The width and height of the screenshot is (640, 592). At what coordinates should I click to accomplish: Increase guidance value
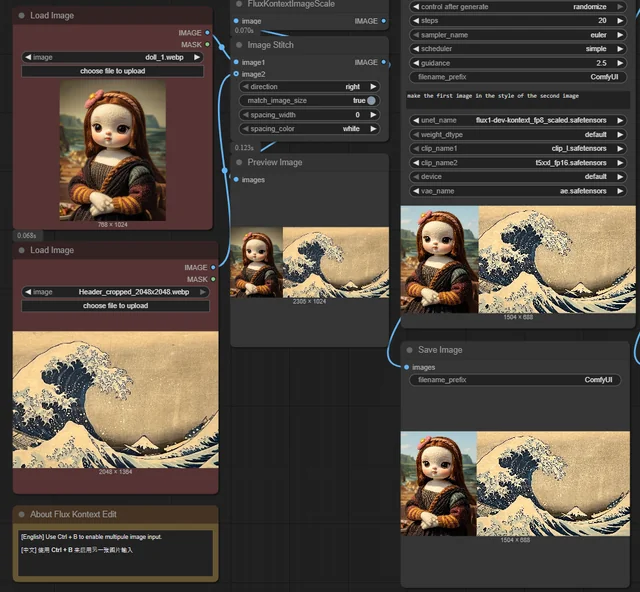point(620,63)
